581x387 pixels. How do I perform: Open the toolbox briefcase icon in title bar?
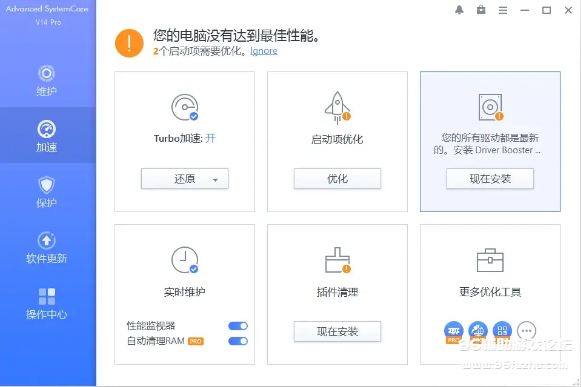481,10
